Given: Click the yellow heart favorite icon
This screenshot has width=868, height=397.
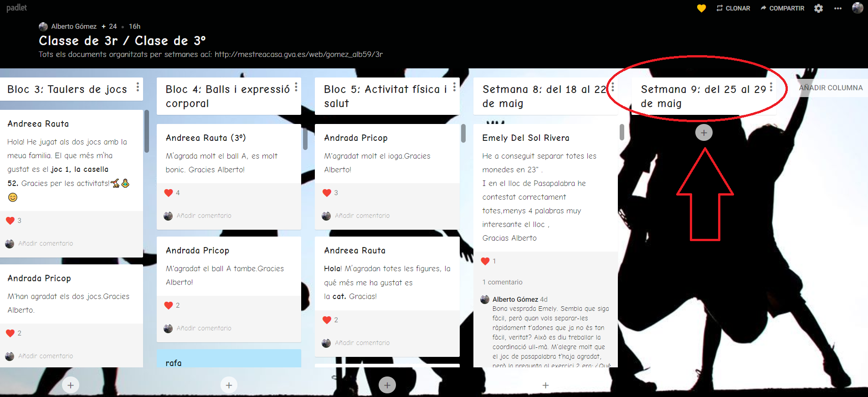Looking at the screenshot, I should 701,8.
